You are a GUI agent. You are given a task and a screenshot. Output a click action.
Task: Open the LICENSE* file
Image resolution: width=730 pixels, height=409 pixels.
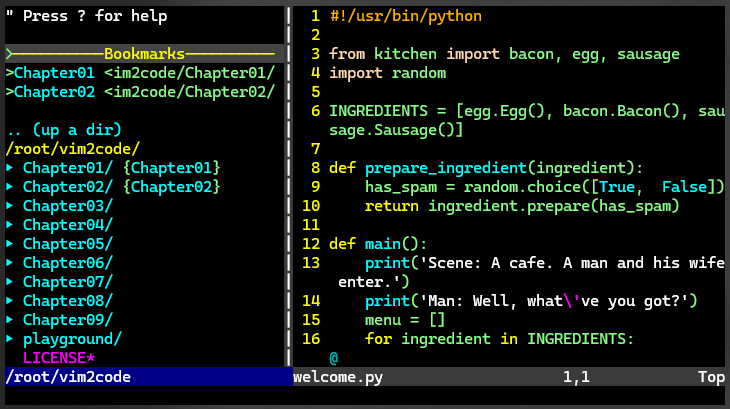pos(59,358)
